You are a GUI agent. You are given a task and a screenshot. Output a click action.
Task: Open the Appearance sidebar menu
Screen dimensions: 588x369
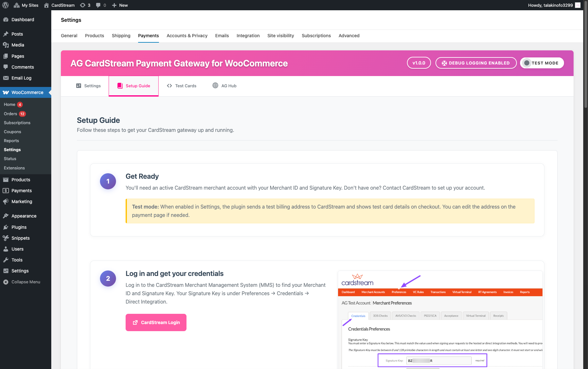point(24,216)
